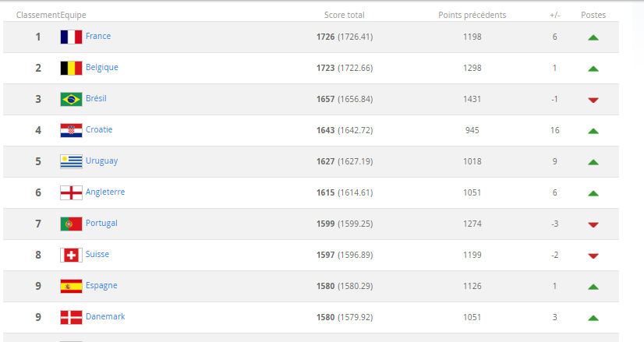Click the Belgique flag icon
The height and width of the screenshot is (342, 644).
(71, 68)
